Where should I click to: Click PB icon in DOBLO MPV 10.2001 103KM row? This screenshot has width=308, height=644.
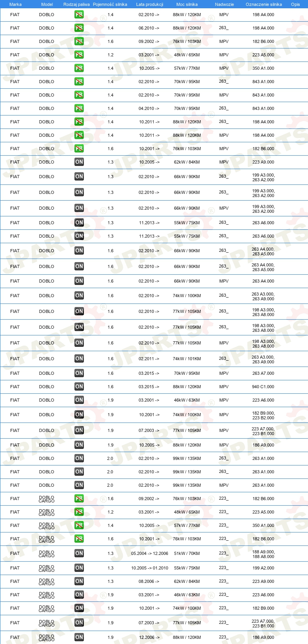79,149
